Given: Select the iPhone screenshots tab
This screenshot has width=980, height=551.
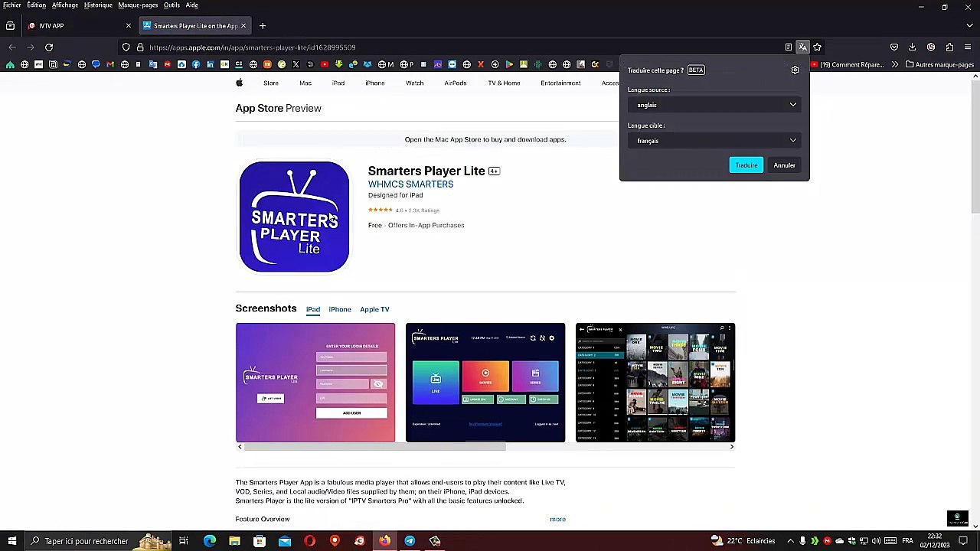Looking at the screenshot, I should (340, 309).
